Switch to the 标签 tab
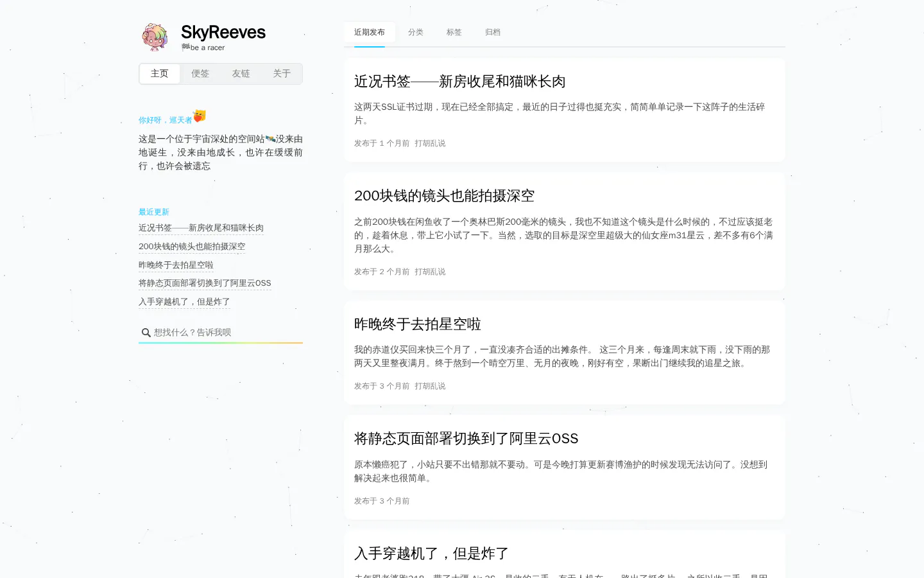Viewport: 924px width, 578px height. point(454,32)
